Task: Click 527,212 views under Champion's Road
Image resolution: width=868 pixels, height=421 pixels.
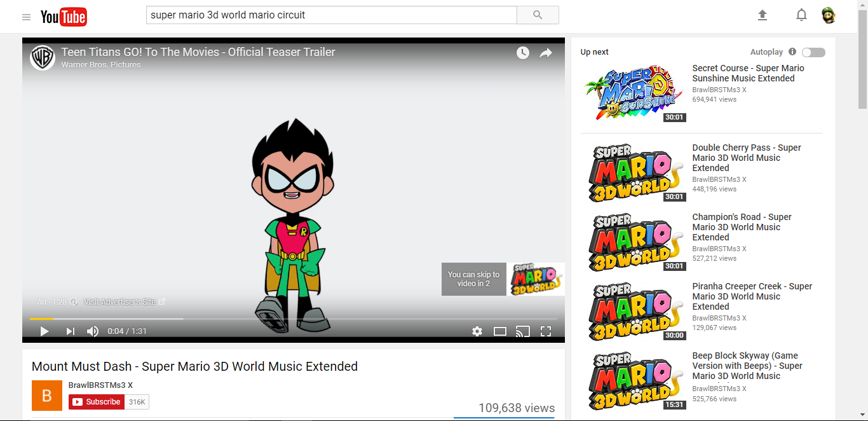Action: pyautogui.click(x=714, y=259)
